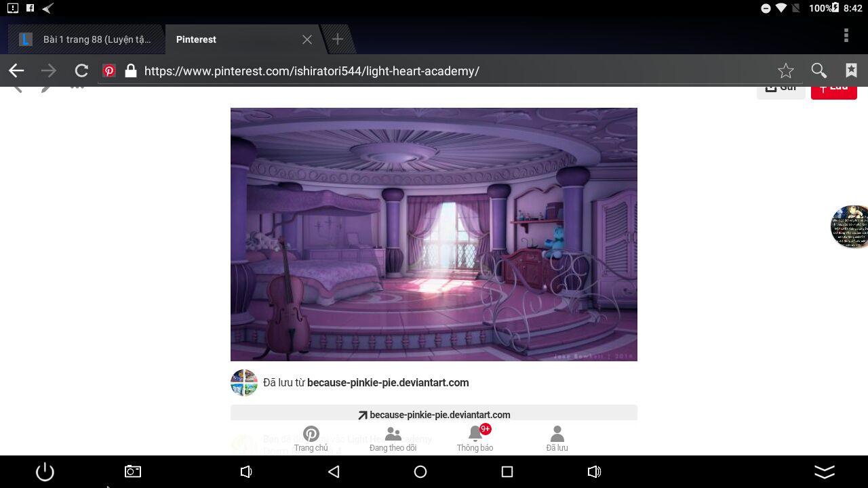
Task: Click the do-not-disturb status icon
Action: click(x=766, y=8)
